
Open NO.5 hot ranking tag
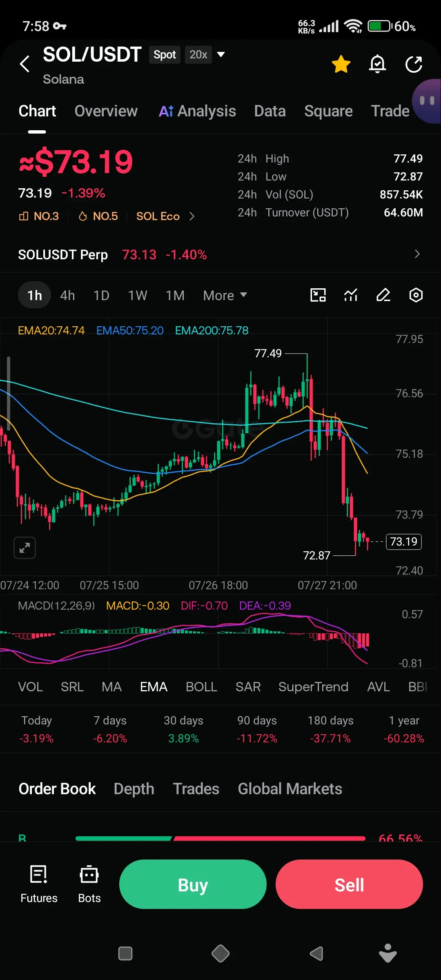[98, 216]
